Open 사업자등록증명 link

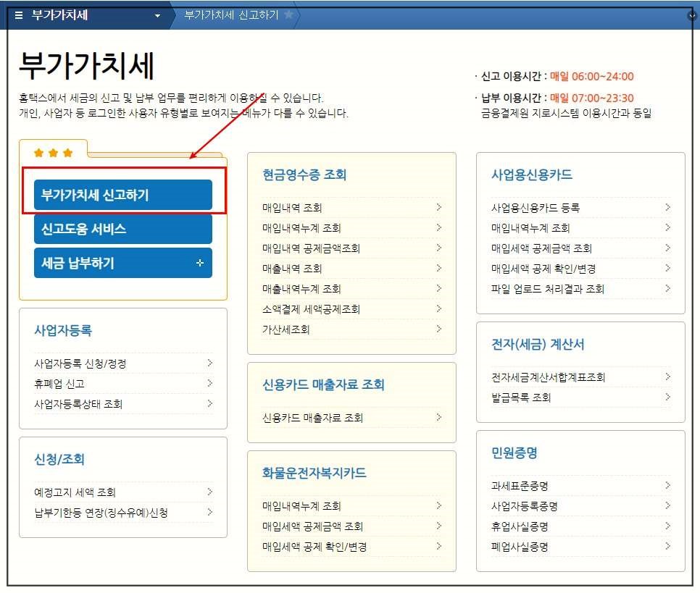pos(525,506)
